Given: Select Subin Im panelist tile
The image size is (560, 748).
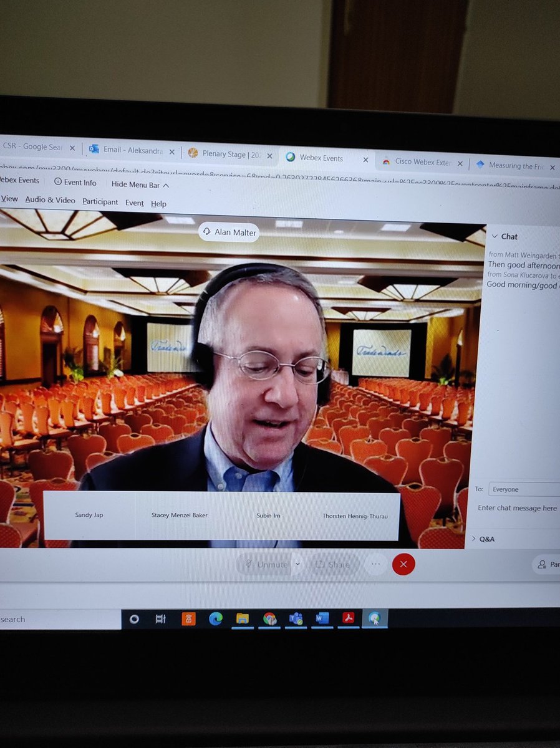Looking at the screenshot, I should 268,516.
